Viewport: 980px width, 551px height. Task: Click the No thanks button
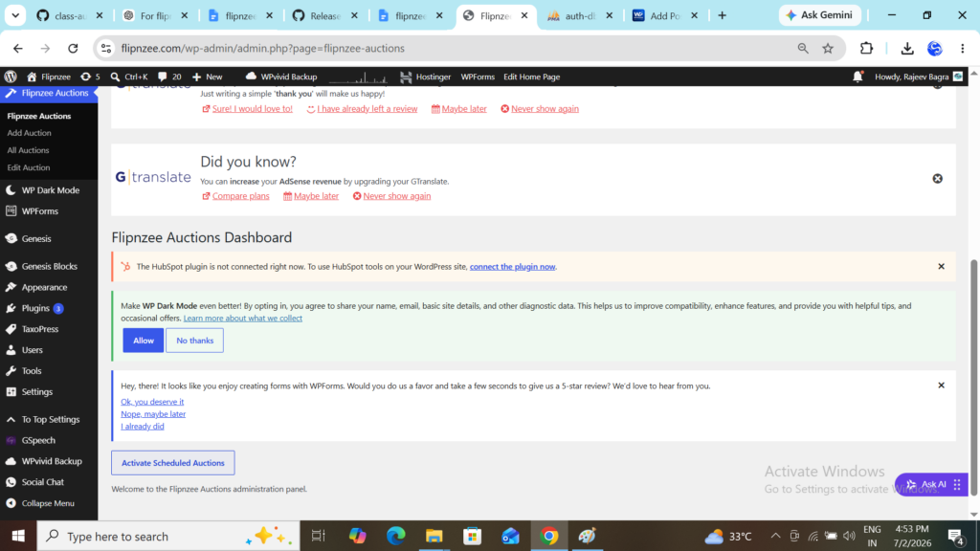pyautogui.click(x=195, y=341)
